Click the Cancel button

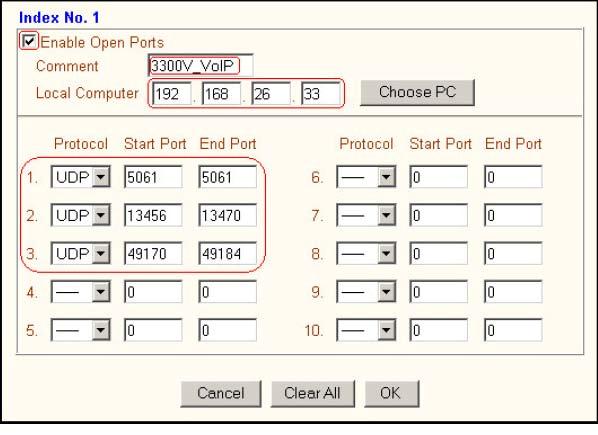coord(221,393)
